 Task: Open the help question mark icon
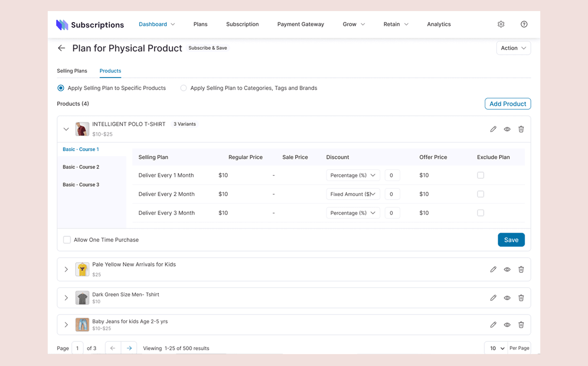coord(524,24)
